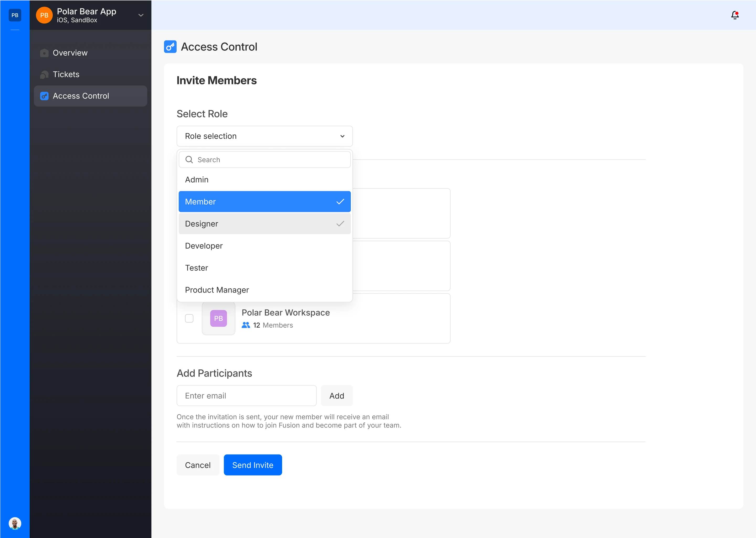Click the key icon beside Access Control heading

(x=170, y=47)
